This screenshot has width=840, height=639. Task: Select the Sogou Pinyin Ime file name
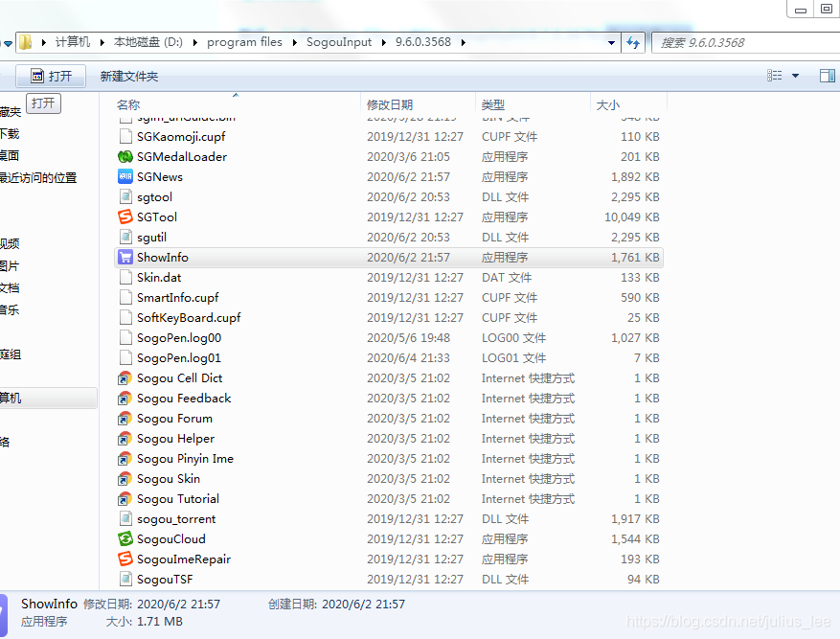(x=186, y=459)
